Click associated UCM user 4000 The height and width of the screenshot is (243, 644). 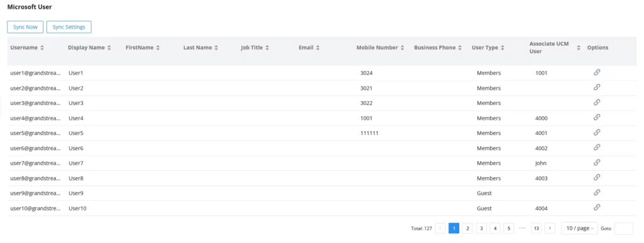coord(541,118)
